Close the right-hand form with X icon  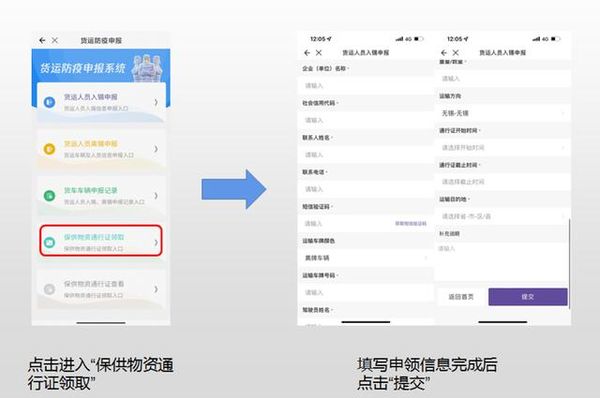pos(455,53)
